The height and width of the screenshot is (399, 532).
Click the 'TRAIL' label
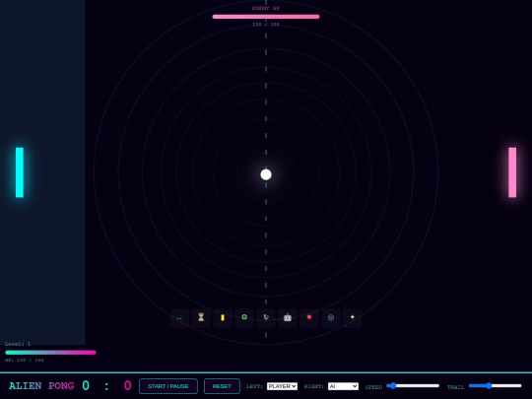coord(455,387)
